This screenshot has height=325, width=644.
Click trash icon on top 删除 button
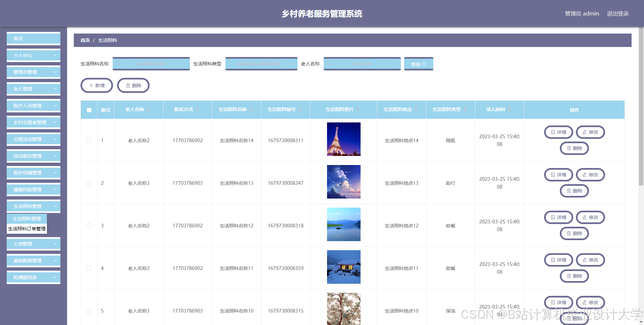(x=128, y=86)
